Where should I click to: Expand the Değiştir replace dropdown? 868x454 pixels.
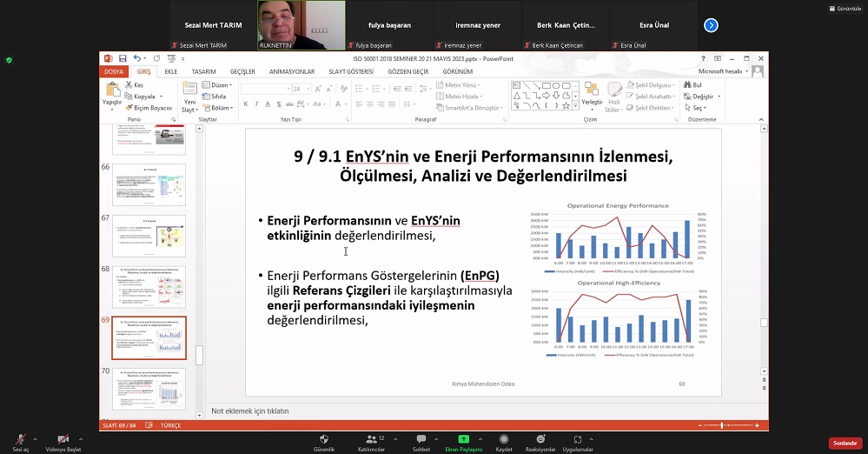(x=705, y=97)
